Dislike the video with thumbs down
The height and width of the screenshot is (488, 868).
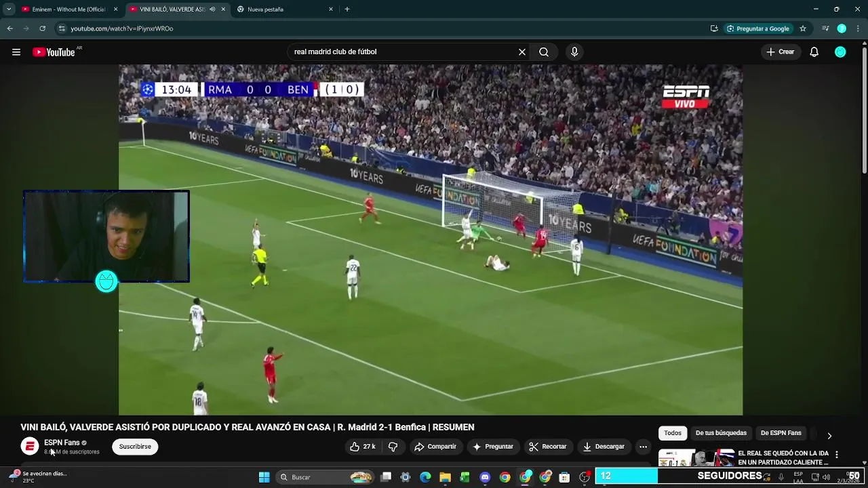[x=393, y=447]
